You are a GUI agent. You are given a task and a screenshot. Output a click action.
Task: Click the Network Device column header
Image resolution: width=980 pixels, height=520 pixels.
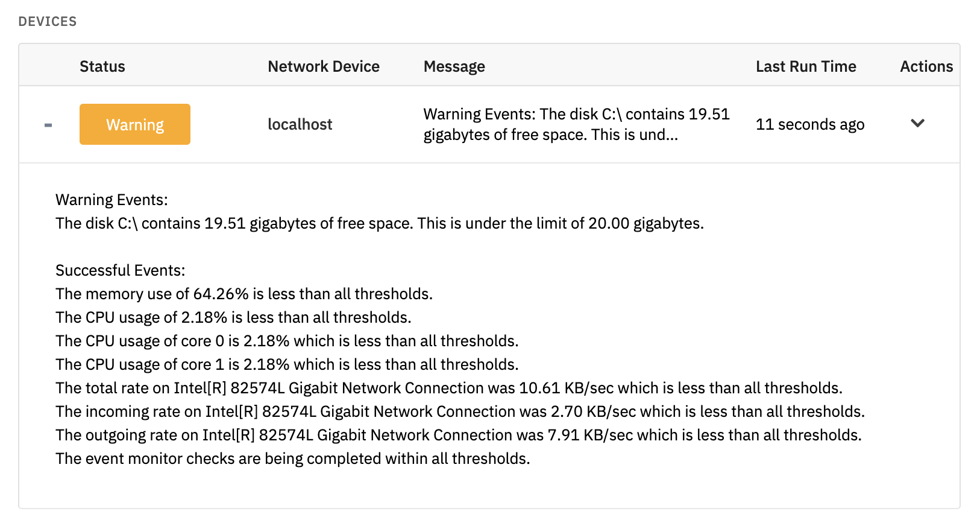pyautogui.click(x=324, y=66)
